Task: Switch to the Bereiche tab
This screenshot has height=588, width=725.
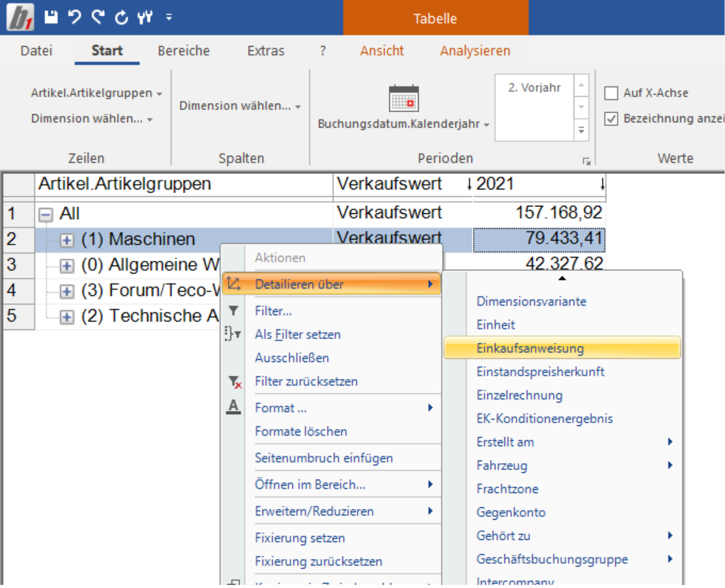Action: click(x=184, y=51)
